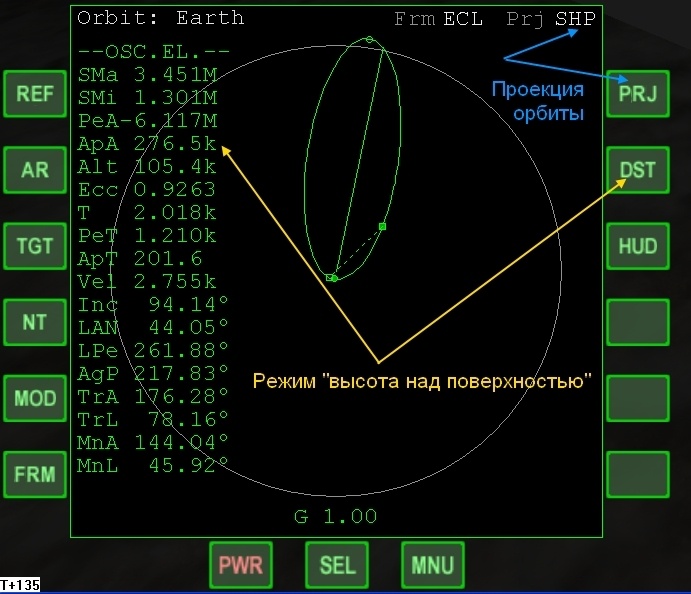Image resolution: width=691 pixels, height=594 pixels.
Task: Click the 'G 1.00' gravity readout
Action: pos(335,516)
